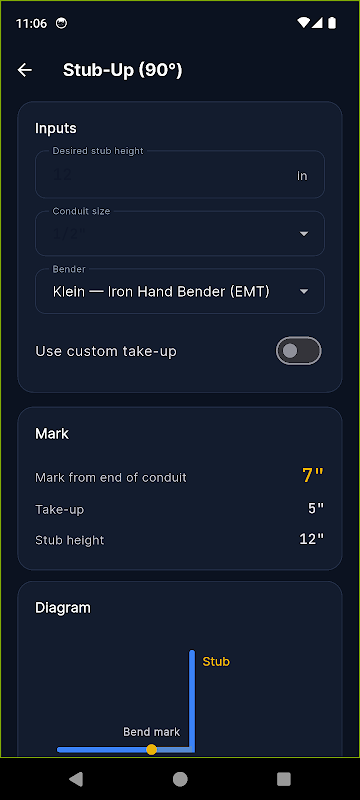Tap the Take-up 5" value row

point(179,509)
